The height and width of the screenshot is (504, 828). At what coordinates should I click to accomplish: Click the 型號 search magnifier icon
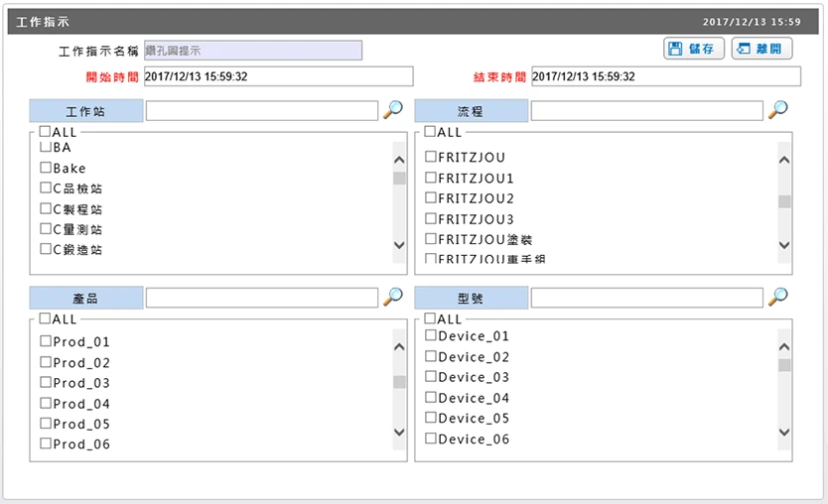coord(777,297)
